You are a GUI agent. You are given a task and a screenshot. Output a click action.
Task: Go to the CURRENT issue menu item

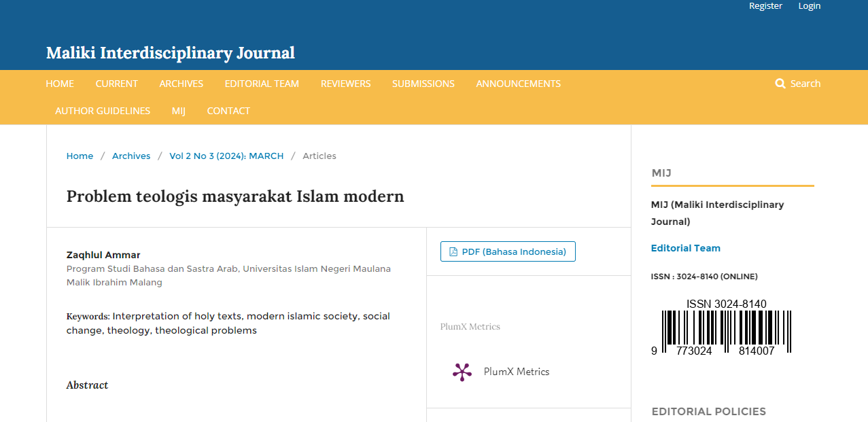[116, 84]
